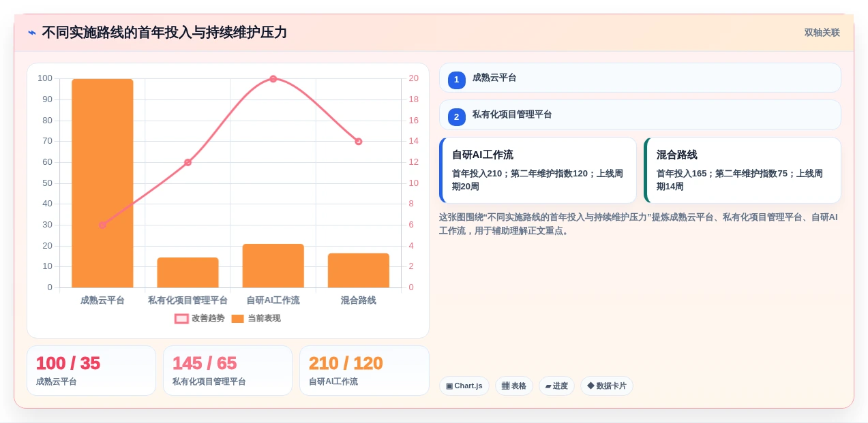
Task: Click the number 2 badge
Action: point(457,116)
